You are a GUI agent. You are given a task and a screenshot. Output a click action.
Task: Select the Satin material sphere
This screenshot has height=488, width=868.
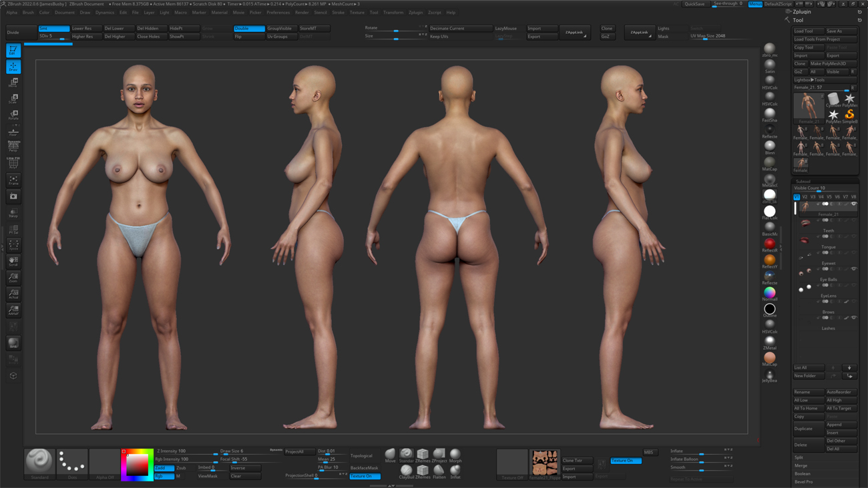(770, 65)
